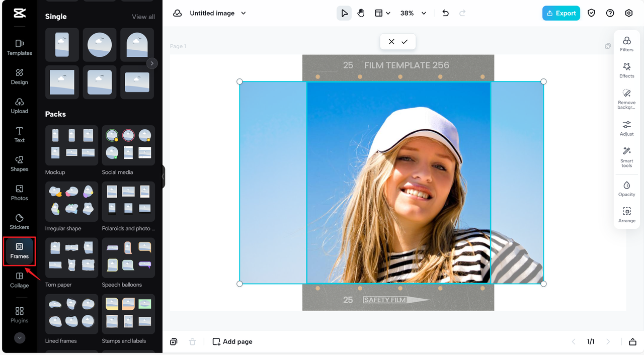Select the Frames sidebar tab

[x=20, y=251]
